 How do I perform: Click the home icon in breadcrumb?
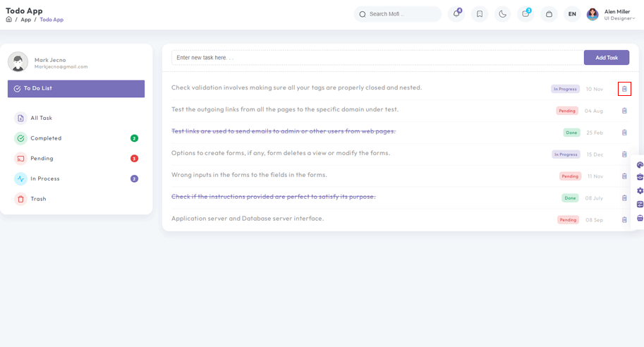(x=9, y=20)
